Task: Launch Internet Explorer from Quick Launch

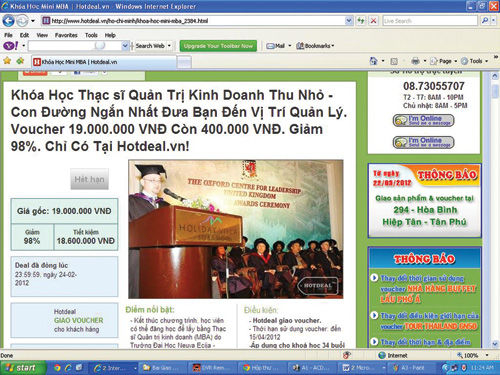Action: coord(68,368)
